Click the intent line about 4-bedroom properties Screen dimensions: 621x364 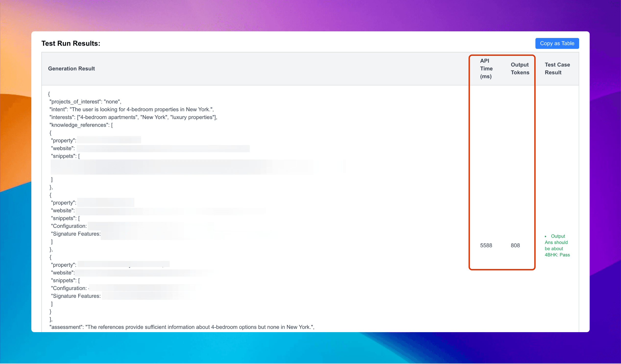[x=131, y=109]
